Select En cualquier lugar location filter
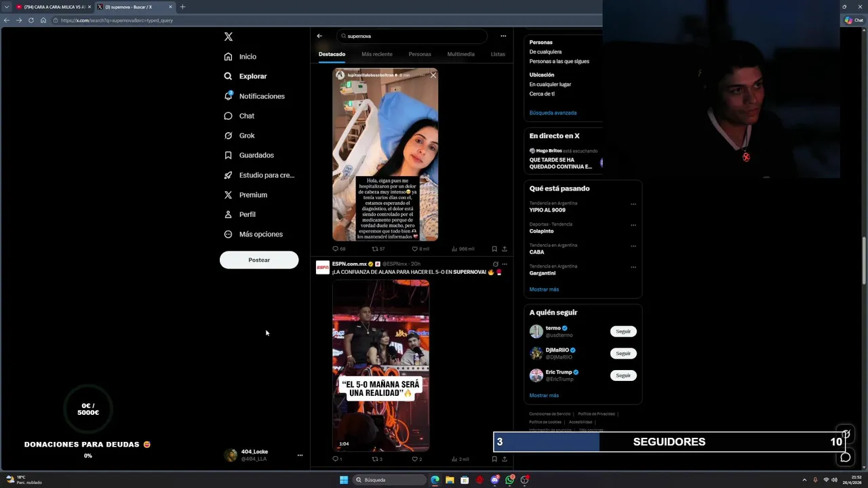Viewport: 868px width, 488px height. click(550, 84)
